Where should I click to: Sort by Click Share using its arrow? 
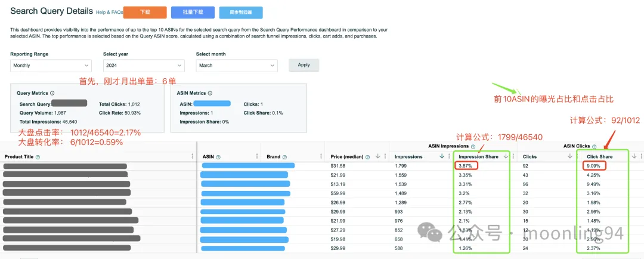click(634, 156)
